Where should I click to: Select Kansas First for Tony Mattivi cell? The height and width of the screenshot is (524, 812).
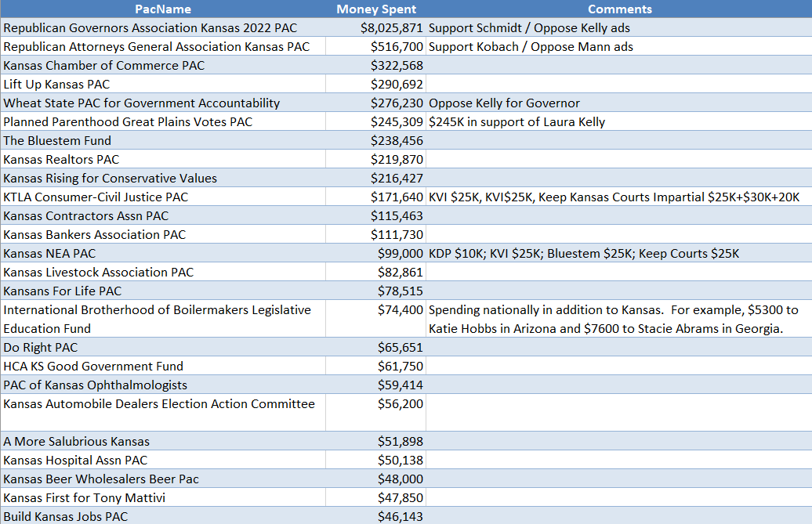pyautogui.click(x=162, y=497)
